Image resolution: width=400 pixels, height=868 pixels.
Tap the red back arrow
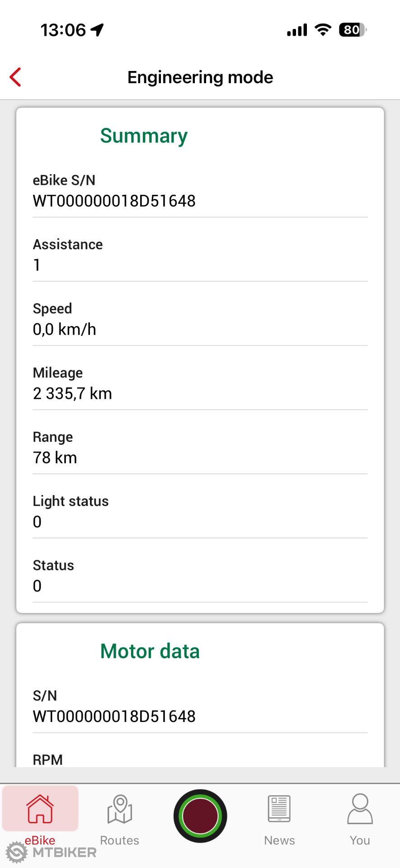pyautogui.click(x=16, y=77)
